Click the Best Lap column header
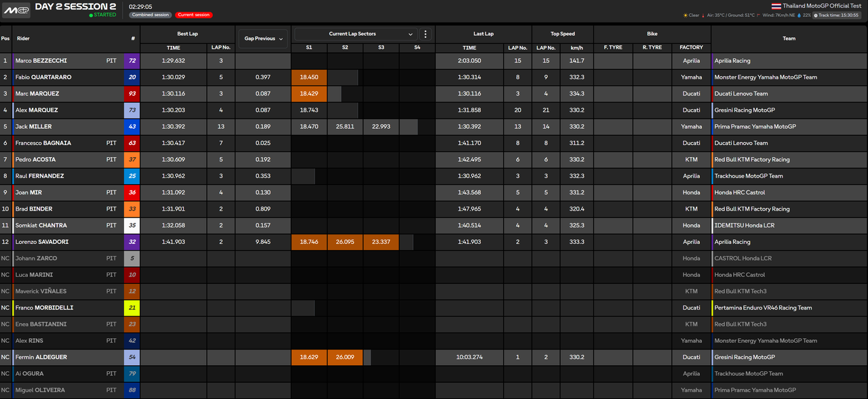Screen dimensions: 868x399 point(187,34)
